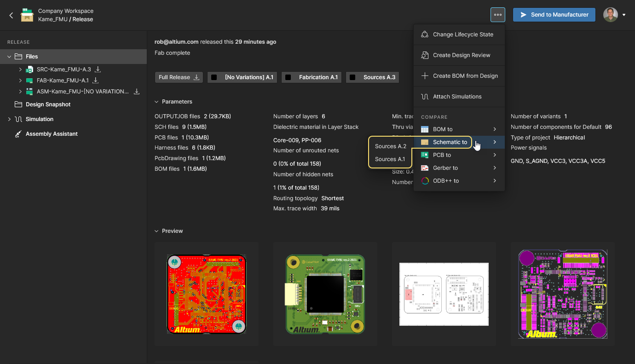This screenshot has width=635, height=364.
Task: Expand the SRC-Kame_FMU-A.3 tree node
Action: click(20, 69)
